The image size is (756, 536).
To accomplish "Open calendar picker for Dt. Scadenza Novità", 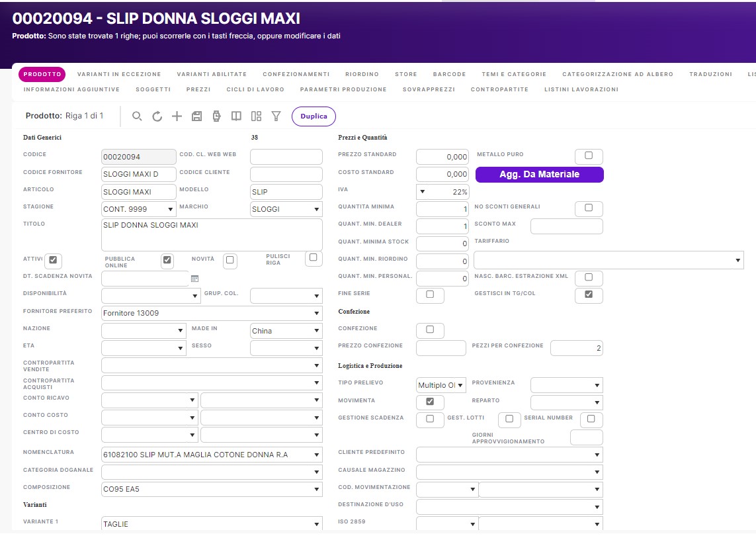I will click(194, 279).
